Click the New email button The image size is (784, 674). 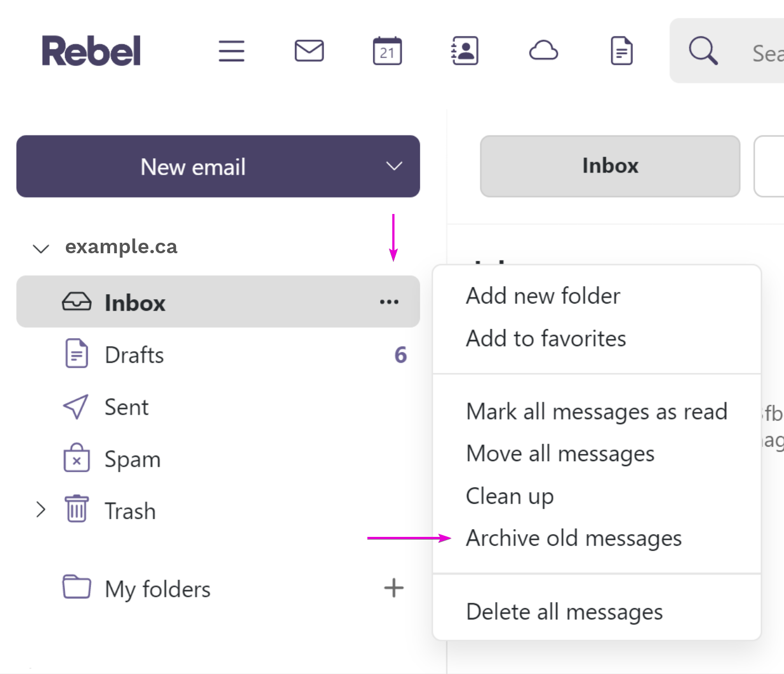point(193,166)
